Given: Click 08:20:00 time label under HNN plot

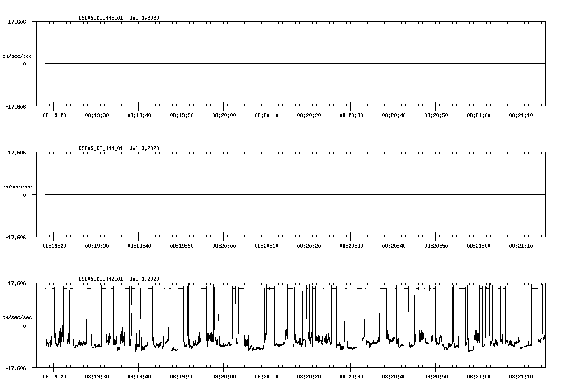Looking at the screenshot, I should pyautogui.click(x=224, y=246).
